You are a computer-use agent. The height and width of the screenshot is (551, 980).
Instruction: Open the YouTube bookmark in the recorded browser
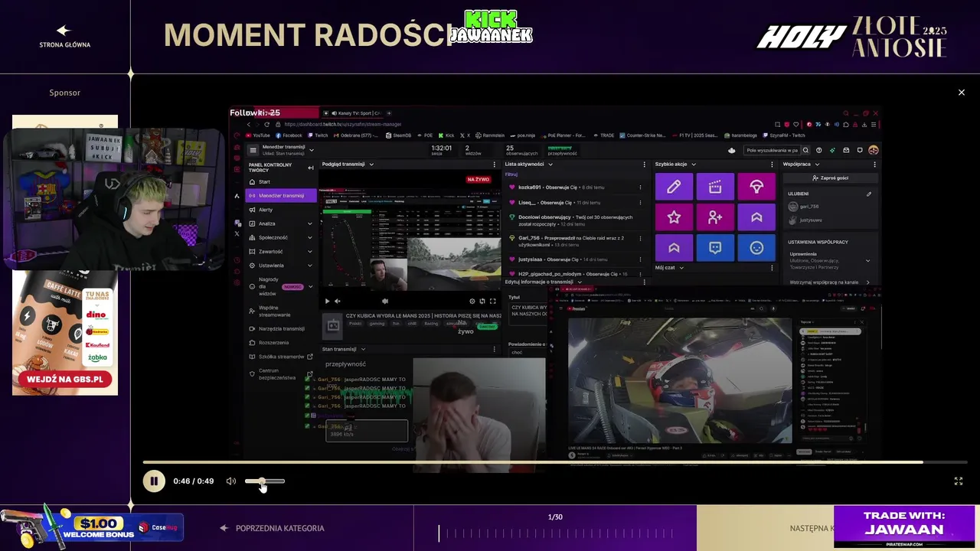[x=258, y=135]
